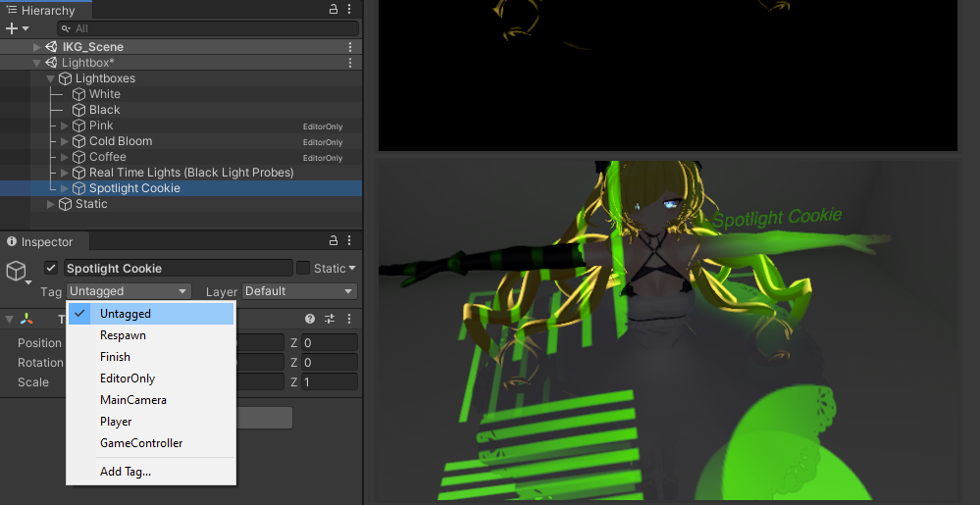The width and height of the screenshot is (980, 505).
Task: Click the Hierarchy search field
Action: 208,28
